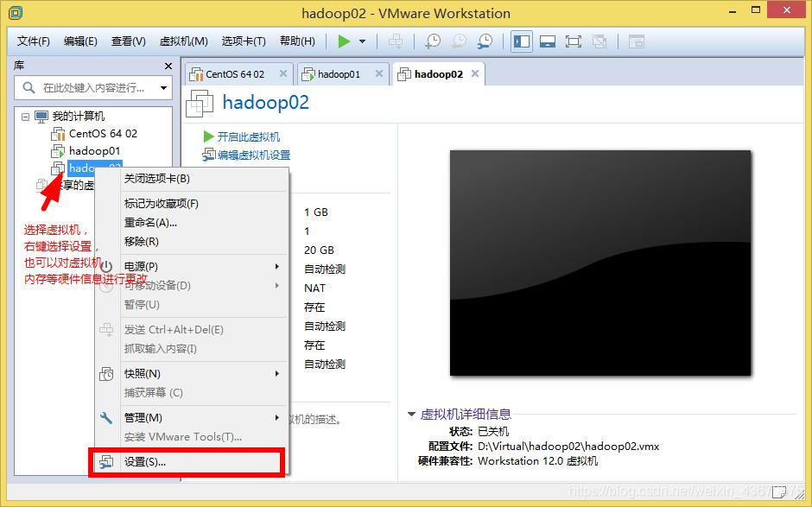Open the 查看(V) menu
The width and height of the screenshot is (812, 507).
tap(129, 41)
